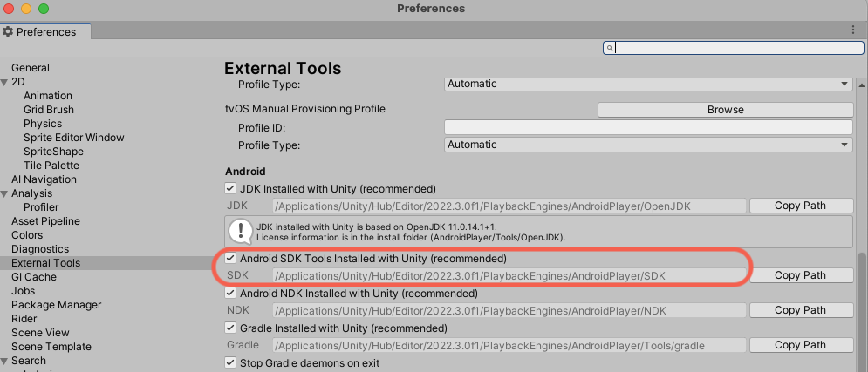The width and height of the screenshot is (868, 372).
Task: Select the Preferences tab
Action: (x=45, y=32)
